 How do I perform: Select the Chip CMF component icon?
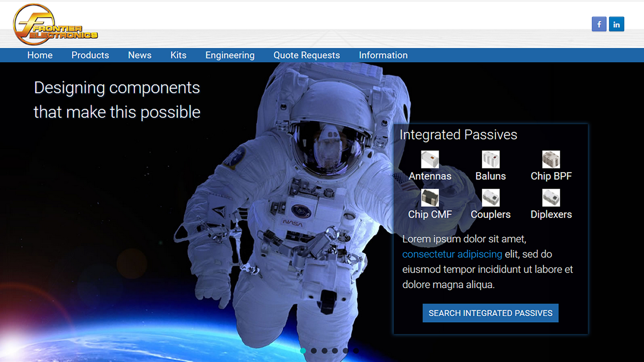[x=430, y=198]
